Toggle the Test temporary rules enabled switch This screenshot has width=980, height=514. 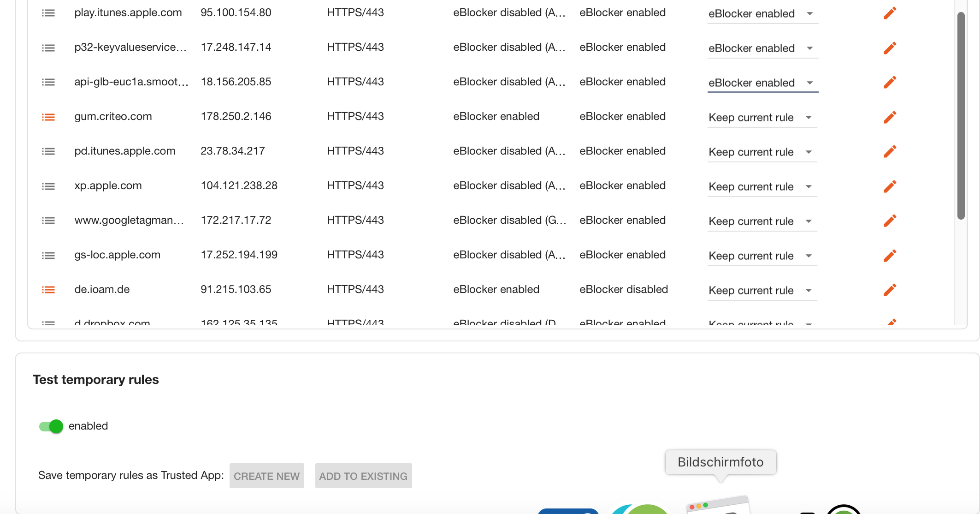tap(51, 426)
